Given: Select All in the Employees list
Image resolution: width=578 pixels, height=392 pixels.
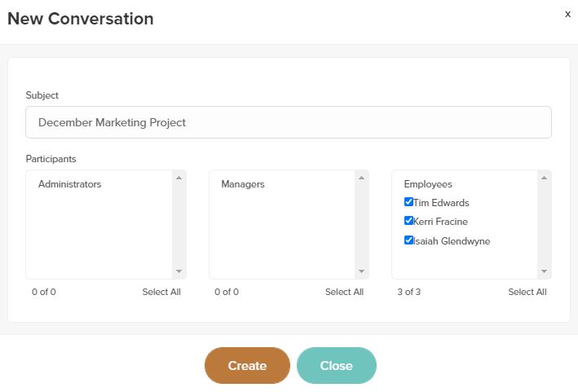Looking at the screenshot, I should point(527,292).
